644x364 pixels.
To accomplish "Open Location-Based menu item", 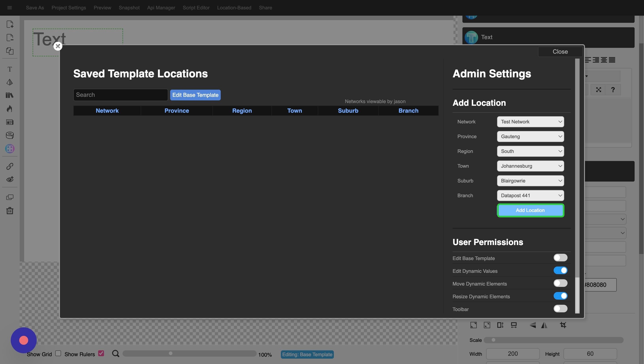I will click(234, 8).
